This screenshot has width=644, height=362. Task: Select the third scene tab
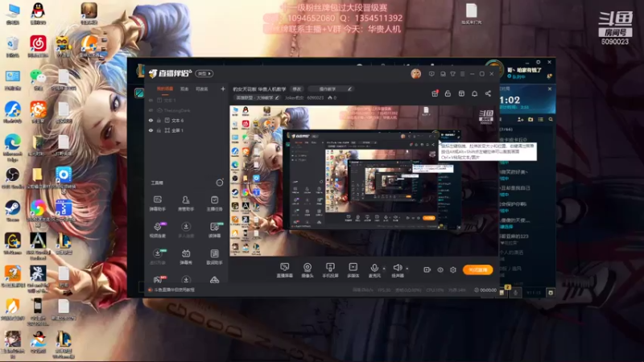click(x=202, y=88)
